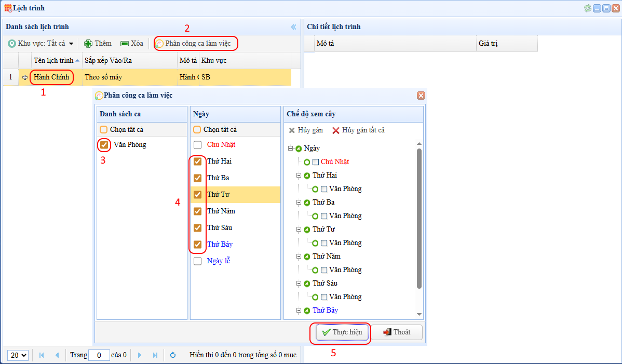Check Văn Phòng under Thứ Năm in tree
The width and height of the screenshot is (622, 364).
[324, 270]
